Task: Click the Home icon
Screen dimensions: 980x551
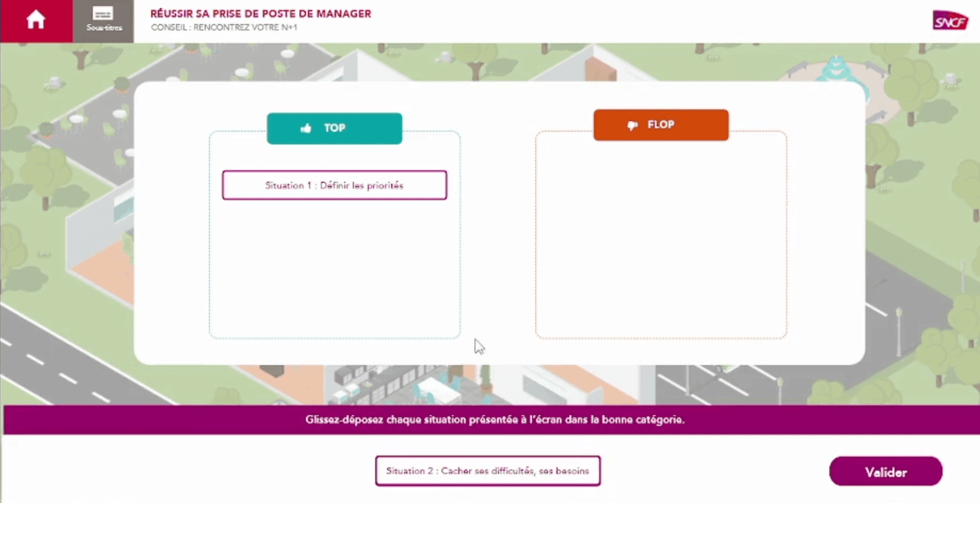Action: pos(36,20)
